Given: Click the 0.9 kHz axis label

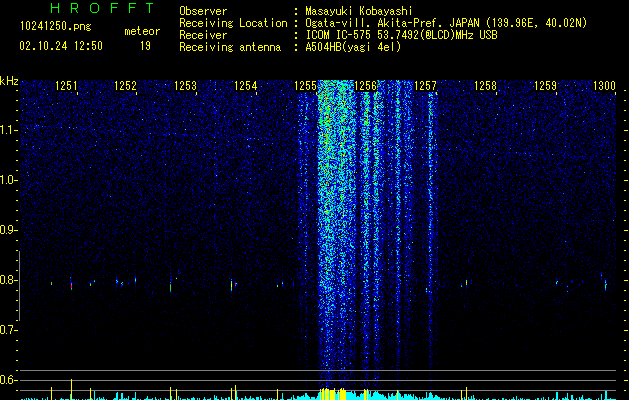Looking at the screenshot, I should pos(8,230).
